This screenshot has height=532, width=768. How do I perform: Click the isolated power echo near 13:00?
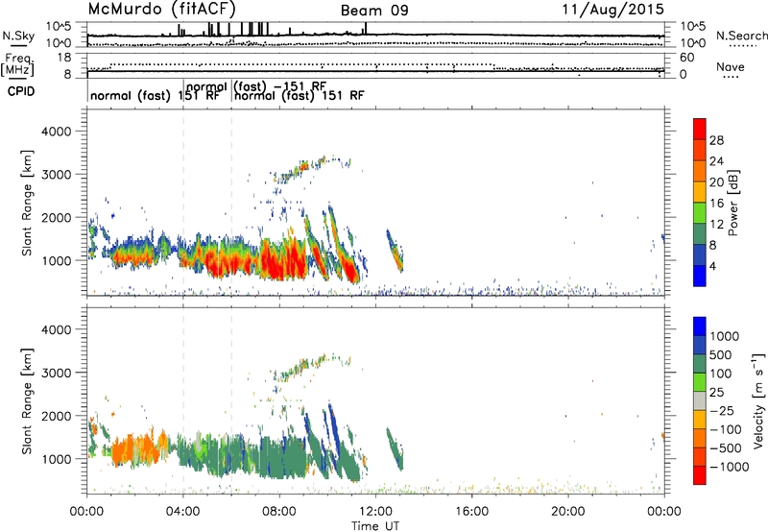(x=395, y=251)
